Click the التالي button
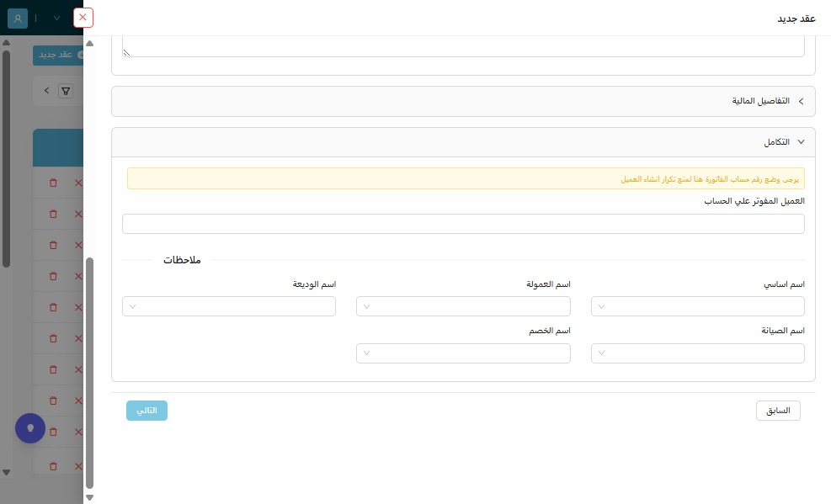Viewport: 831px width, 504px height. tap(146, 411)
